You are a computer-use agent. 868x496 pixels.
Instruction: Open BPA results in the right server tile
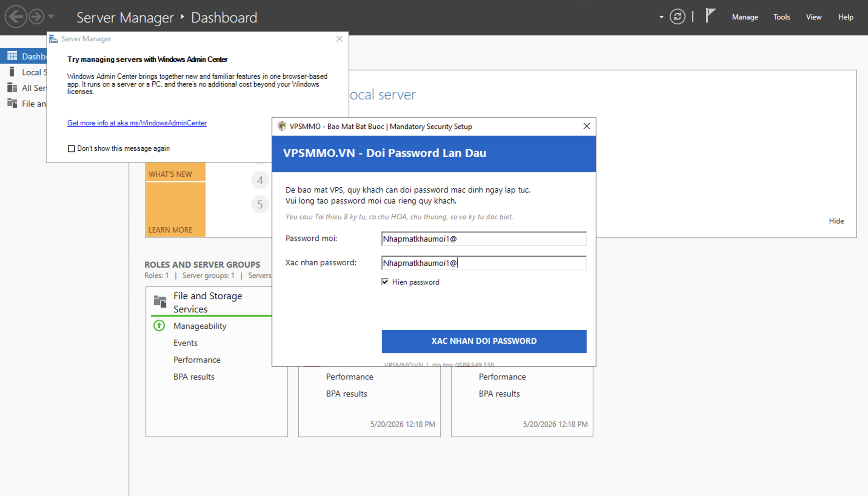tap(499, 394)
